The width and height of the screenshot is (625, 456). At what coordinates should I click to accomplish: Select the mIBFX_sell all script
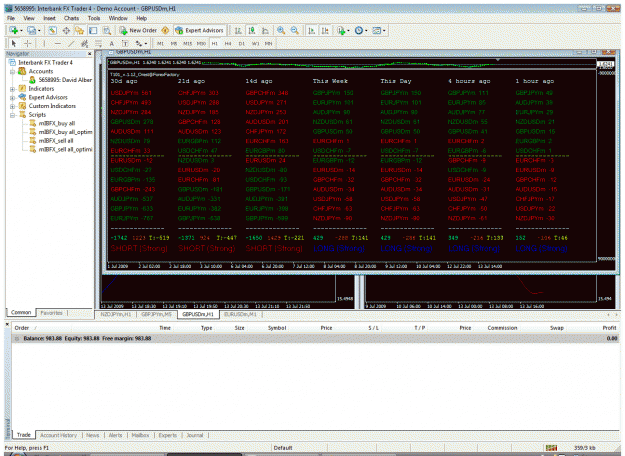[56, 141]
